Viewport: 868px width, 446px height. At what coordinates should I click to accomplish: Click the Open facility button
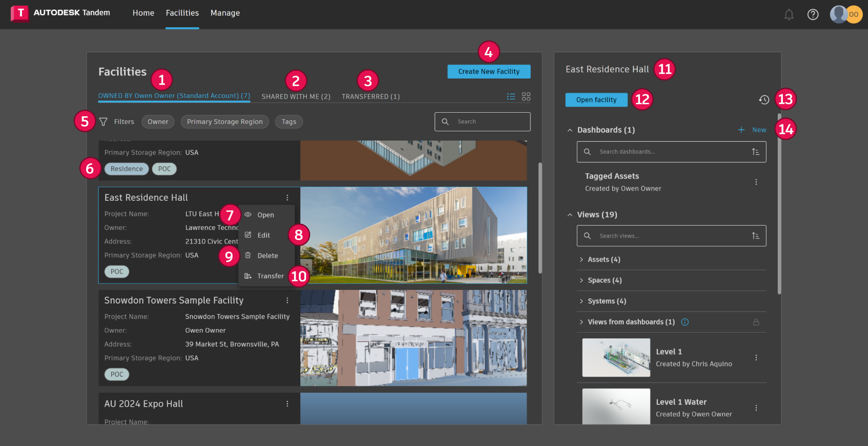tap(597, 100)
